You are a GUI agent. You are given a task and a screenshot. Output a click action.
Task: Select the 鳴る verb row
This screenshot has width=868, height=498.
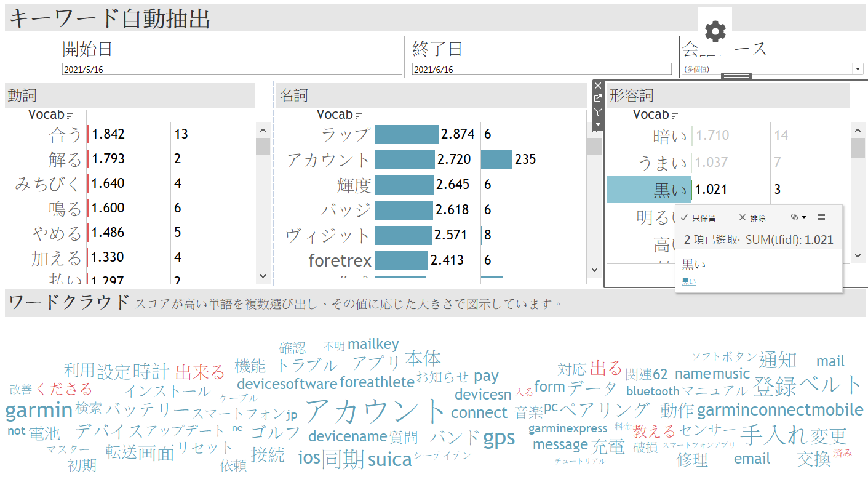(x=130, y=208)
